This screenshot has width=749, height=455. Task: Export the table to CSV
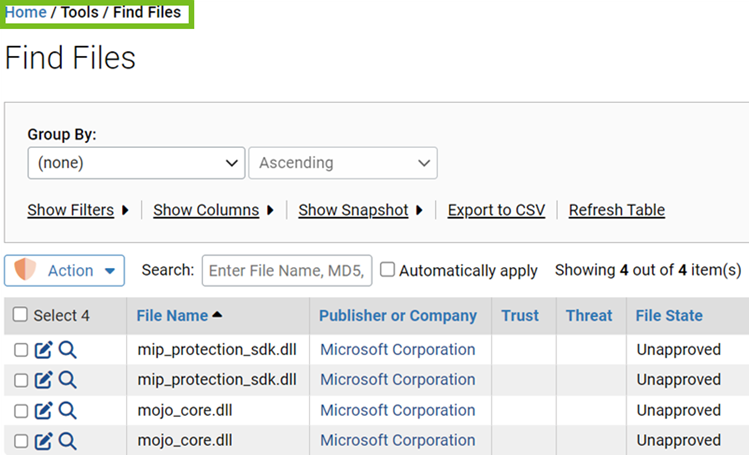(x=496, y=210)
